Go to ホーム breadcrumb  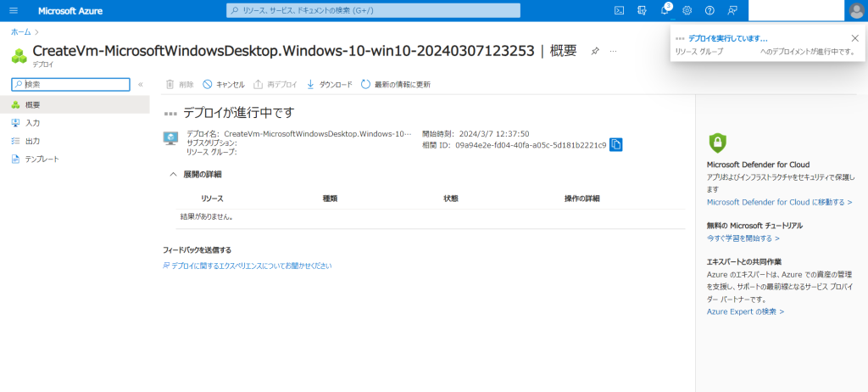pyautogui.click(x=21, y=32)
